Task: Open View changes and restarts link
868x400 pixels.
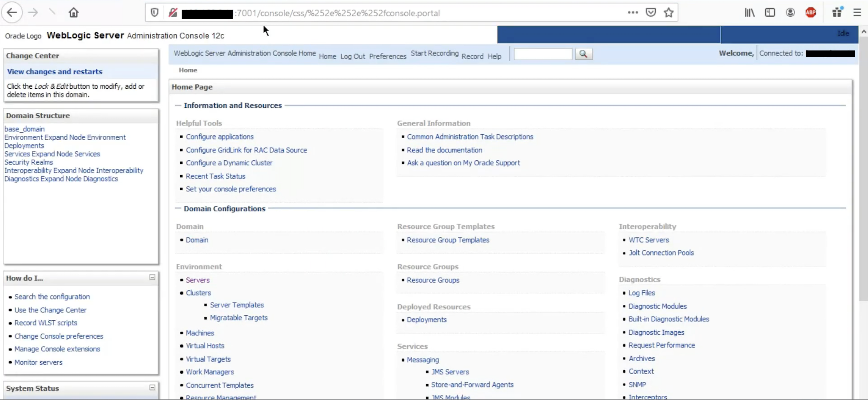Action: tap(54, 72)
